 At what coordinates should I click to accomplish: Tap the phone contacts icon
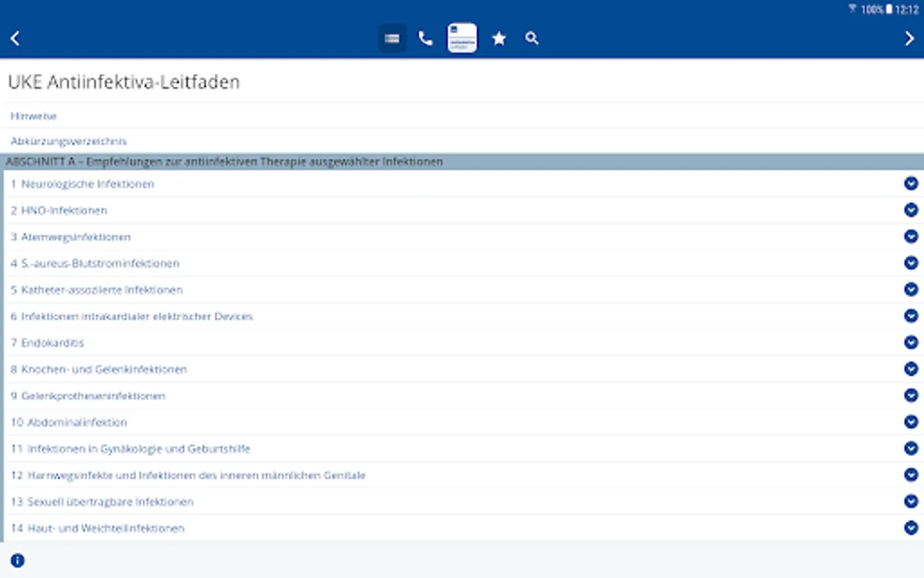[425, 39]
